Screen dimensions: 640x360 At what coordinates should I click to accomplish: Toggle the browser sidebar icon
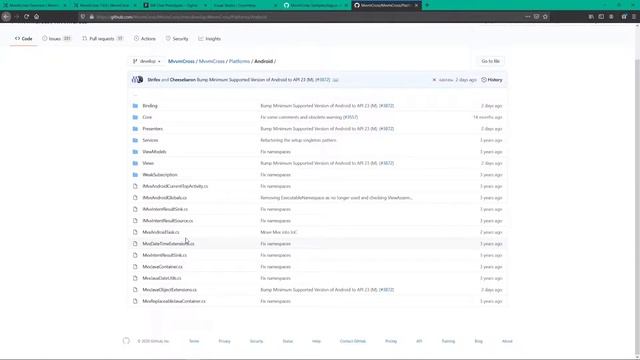click(601, 17)
